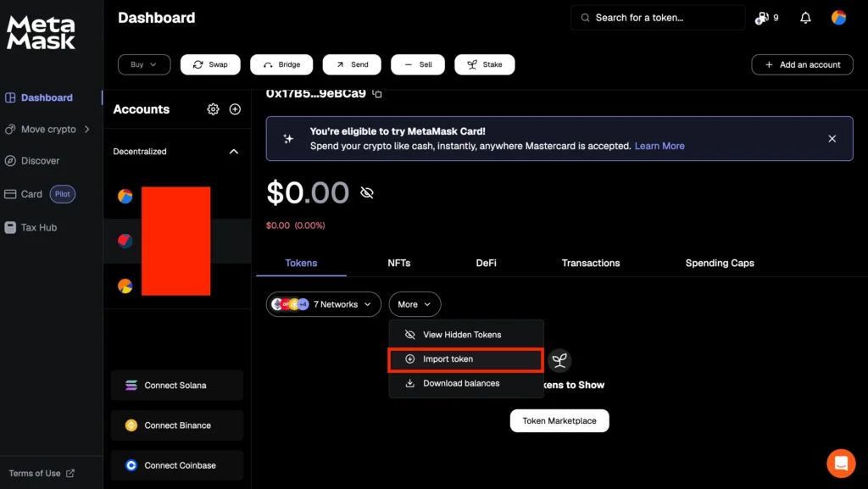
Task: Collapse the Decentralized accounts group
Action: [x=234, y=152]
